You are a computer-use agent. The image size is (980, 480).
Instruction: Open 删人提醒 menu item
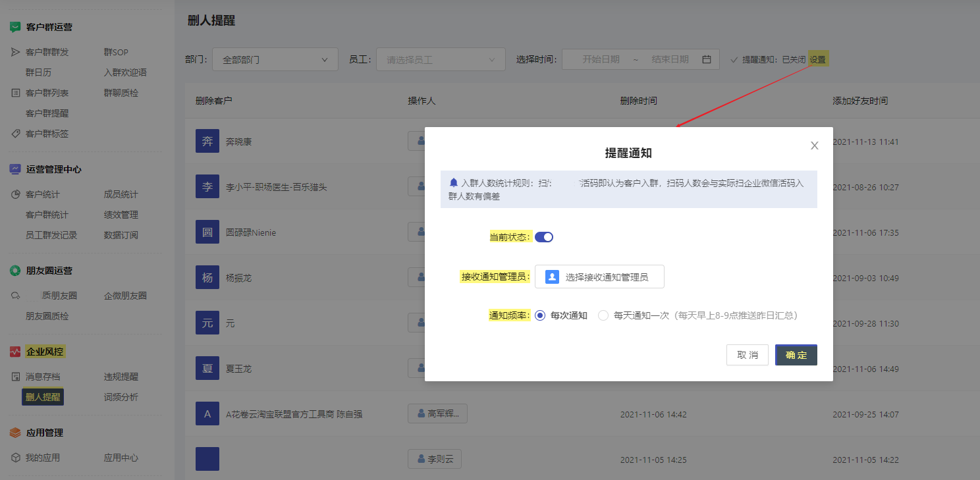coord(43,397)
